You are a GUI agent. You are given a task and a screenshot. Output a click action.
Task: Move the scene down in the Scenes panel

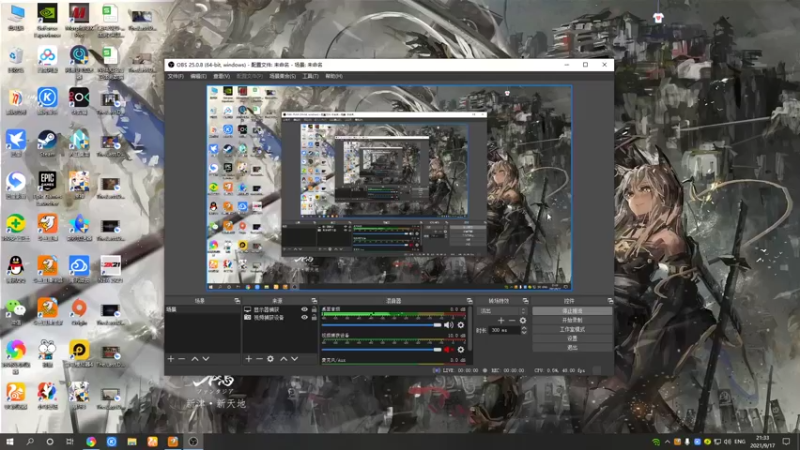click(206, 359)
